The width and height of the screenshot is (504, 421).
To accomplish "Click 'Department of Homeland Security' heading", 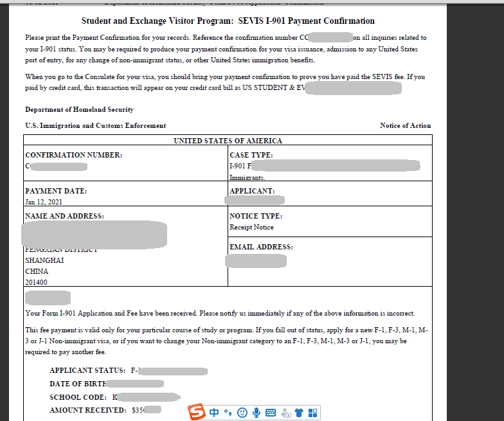I will pyautogui.click(x=80, y=109).
